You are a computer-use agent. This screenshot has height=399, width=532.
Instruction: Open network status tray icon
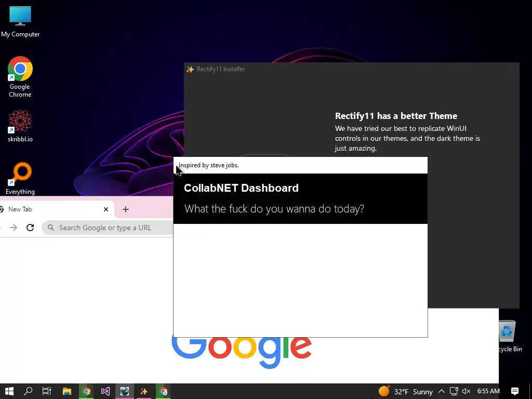[454, 392]
